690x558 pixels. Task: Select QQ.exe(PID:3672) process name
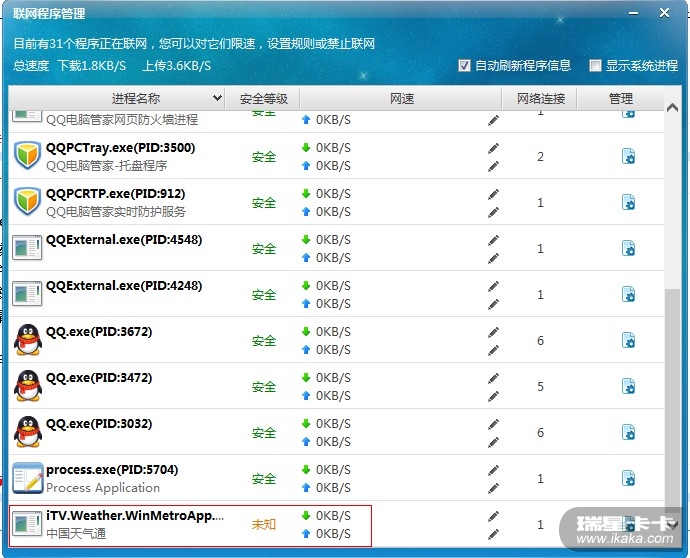coord(99,332)
